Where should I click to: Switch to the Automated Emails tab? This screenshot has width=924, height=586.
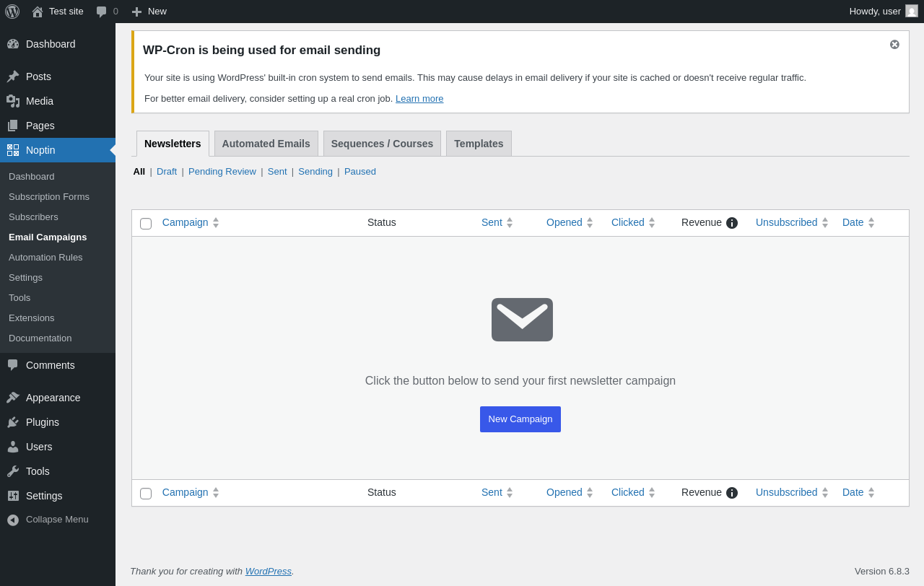click(266, 144)
